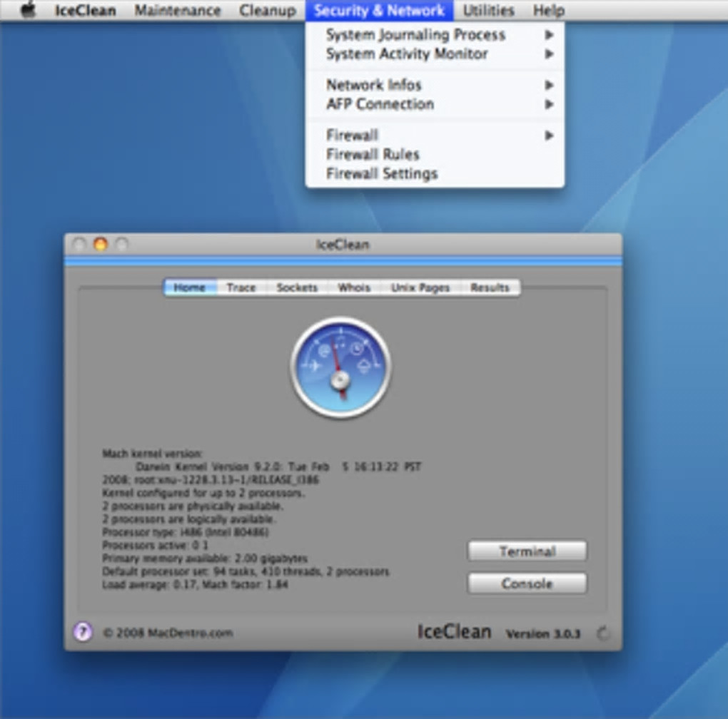Click the blue gauge dashboard icon
728x719 pixels.
(340, 368)
